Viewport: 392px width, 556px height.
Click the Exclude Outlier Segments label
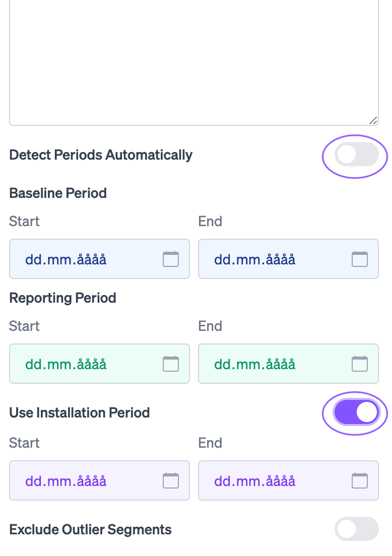[x=91, y=530]
